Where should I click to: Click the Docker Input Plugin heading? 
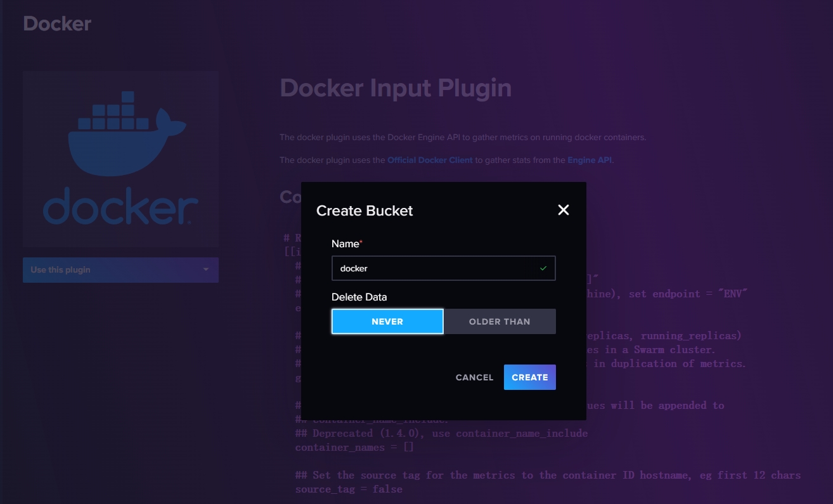[396, 87]
